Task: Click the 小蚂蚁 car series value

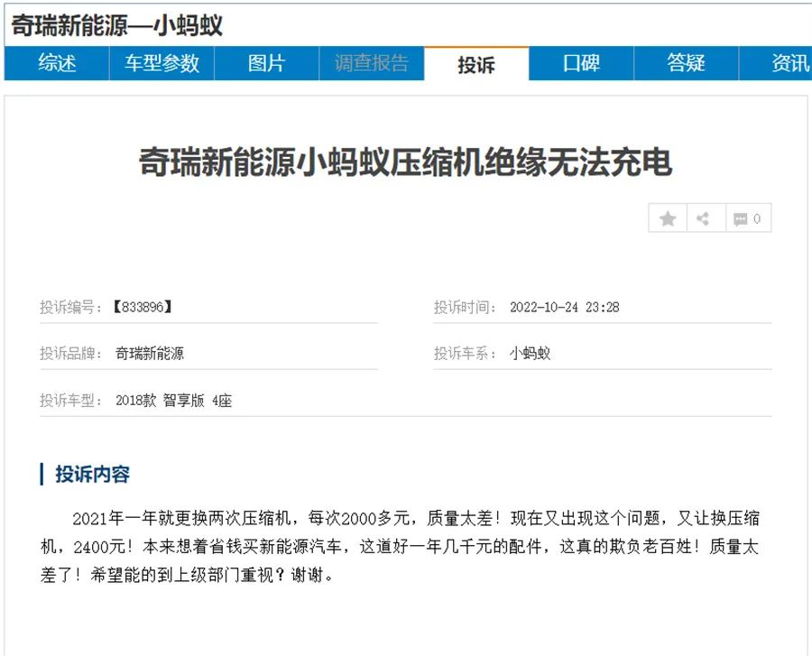Action: click(x=530, y=354)
